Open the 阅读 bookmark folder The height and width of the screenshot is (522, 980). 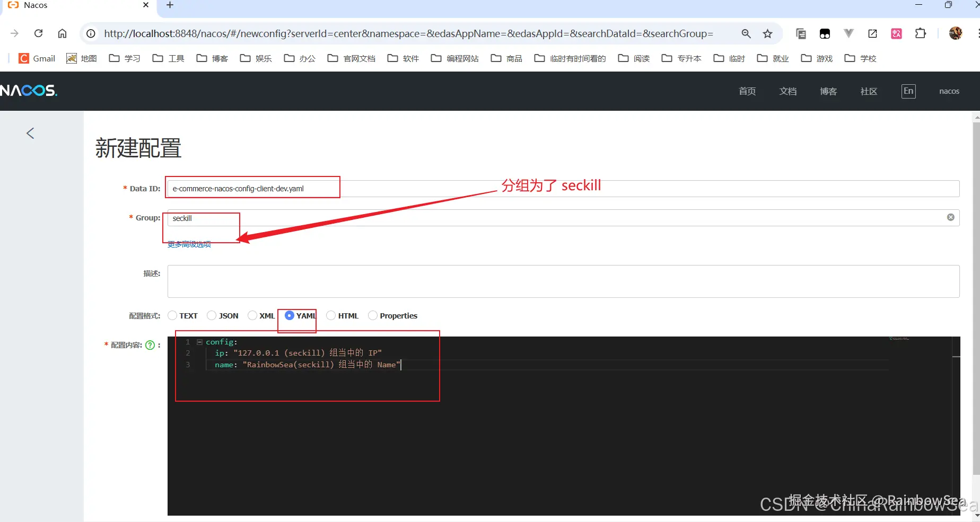click(x=634, y=58)
